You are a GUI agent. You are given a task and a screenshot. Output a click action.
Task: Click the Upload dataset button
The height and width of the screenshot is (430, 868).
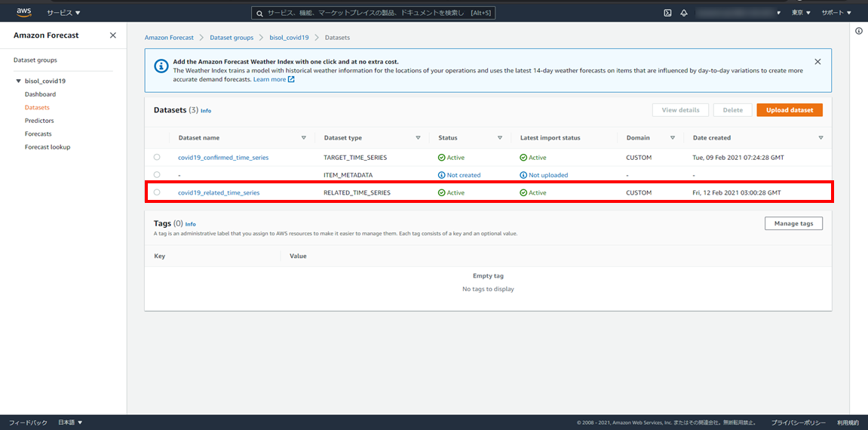(x=790, y=110)
